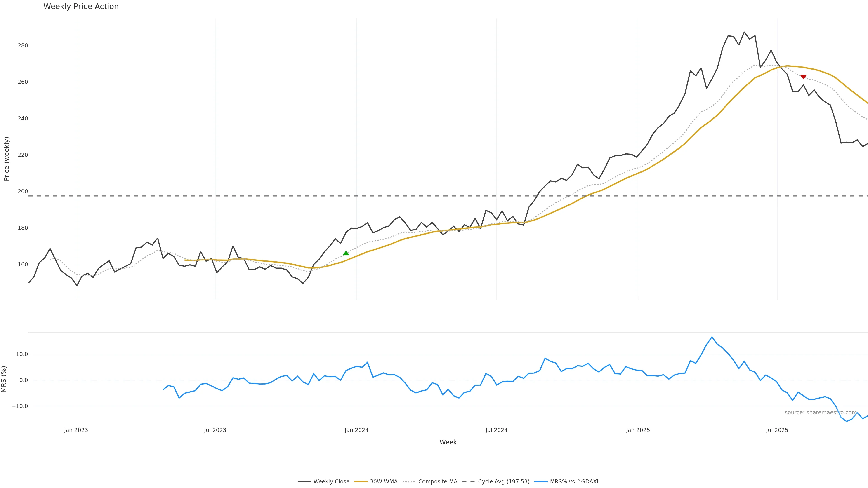Image resolution: width=868 pixels, height=488 pixels.
Task: Select the Jul 2025 x-axis tick label
Action: [777, 430]
